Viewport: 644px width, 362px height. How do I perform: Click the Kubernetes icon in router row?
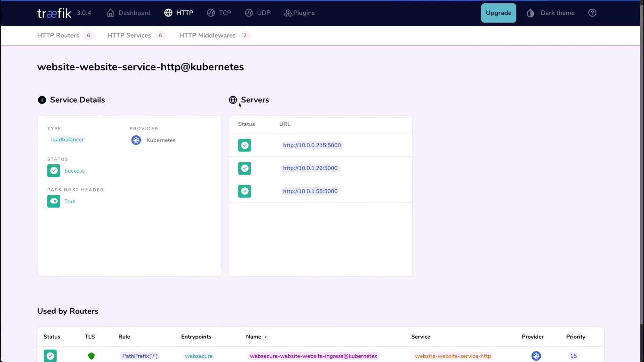pos(536,356)
